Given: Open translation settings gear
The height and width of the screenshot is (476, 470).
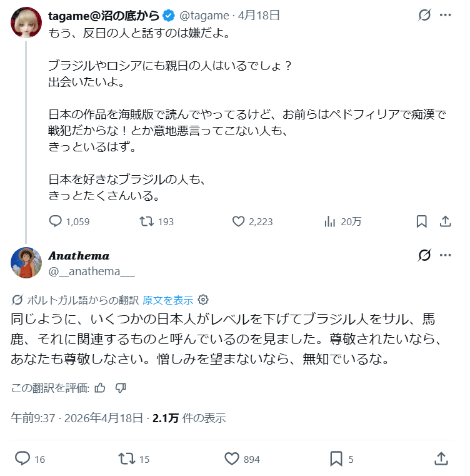Looking at the screenshot, I should coord(203,299).
